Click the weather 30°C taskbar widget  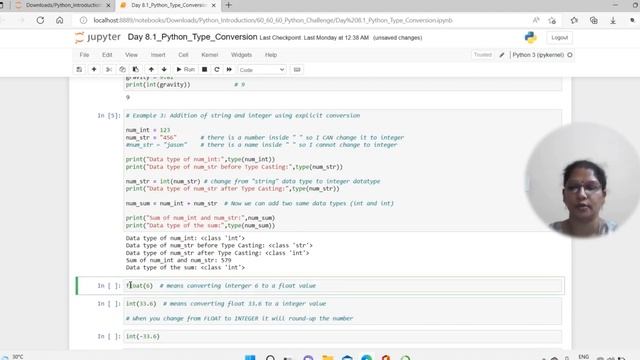12,357
